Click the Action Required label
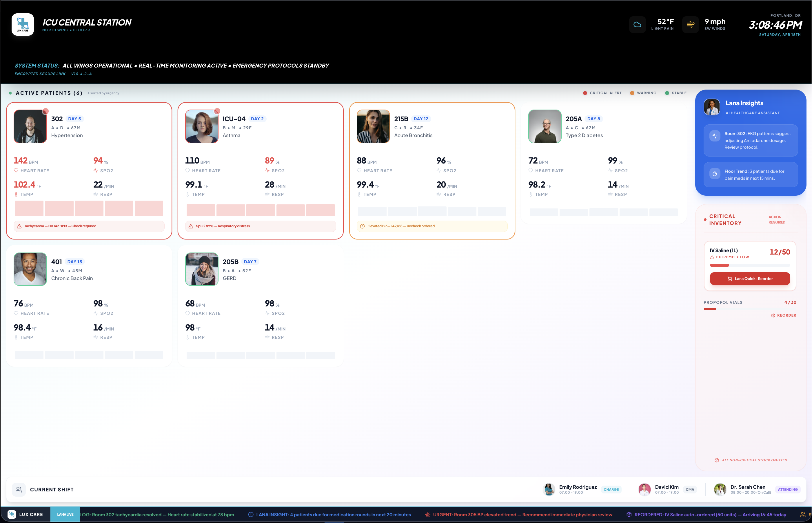812x523 pixels. pyautogui.click(x=777, y=220)
